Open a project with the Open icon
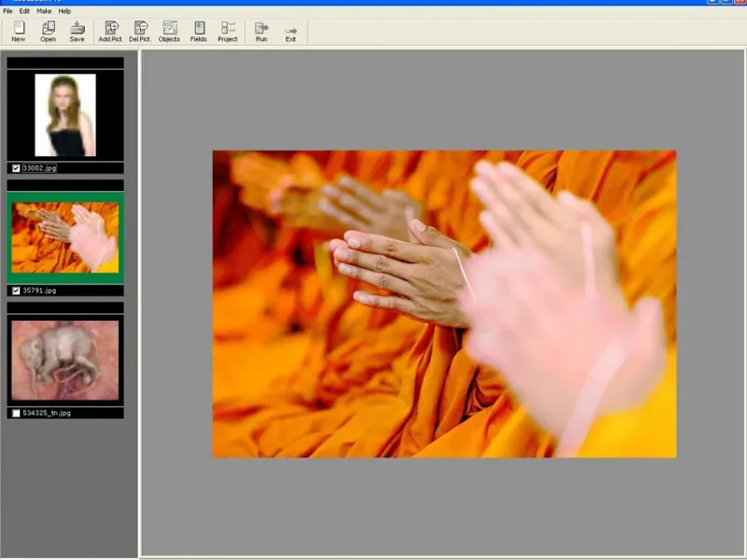This screenshot has height=560, width=747. 49,32
